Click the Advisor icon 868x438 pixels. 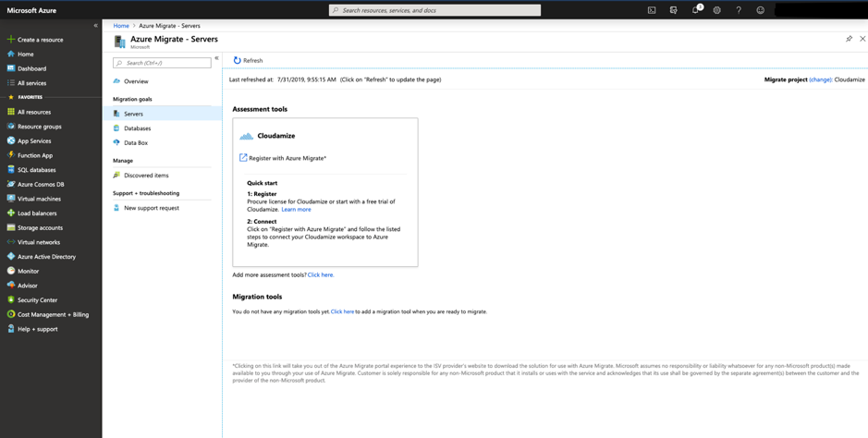pyautogui.click(x=10, y=286)
